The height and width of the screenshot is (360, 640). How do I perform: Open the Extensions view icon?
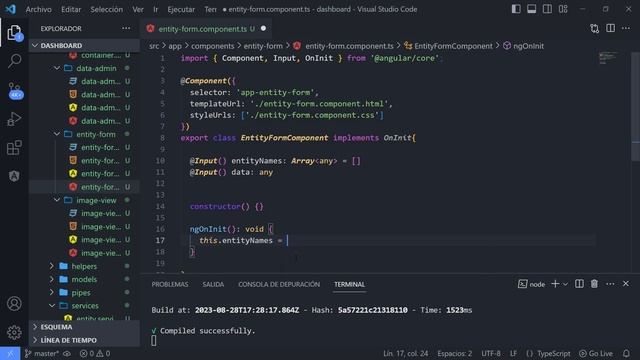[14, 148]
